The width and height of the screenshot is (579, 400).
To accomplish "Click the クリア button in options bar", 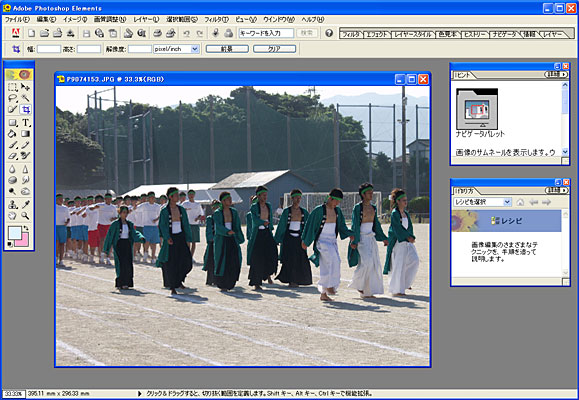I will [274, 49].
